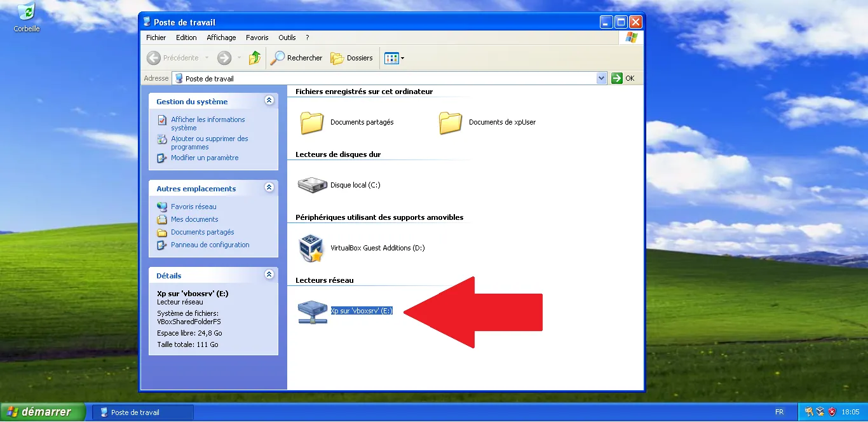Viewport: 868px width, 422px height.
Task: Click the green OK go button
Action: [616, 78]
